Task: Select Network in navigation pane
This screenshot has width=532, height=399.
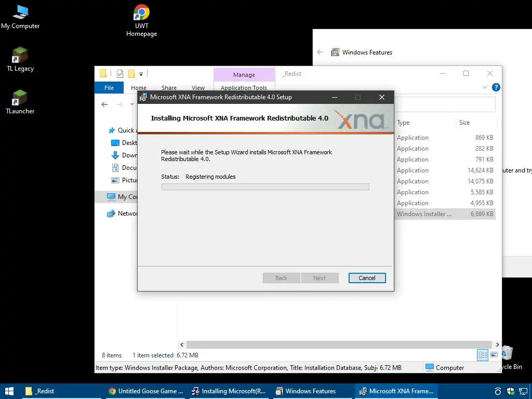Action: (x=122, y=214)
